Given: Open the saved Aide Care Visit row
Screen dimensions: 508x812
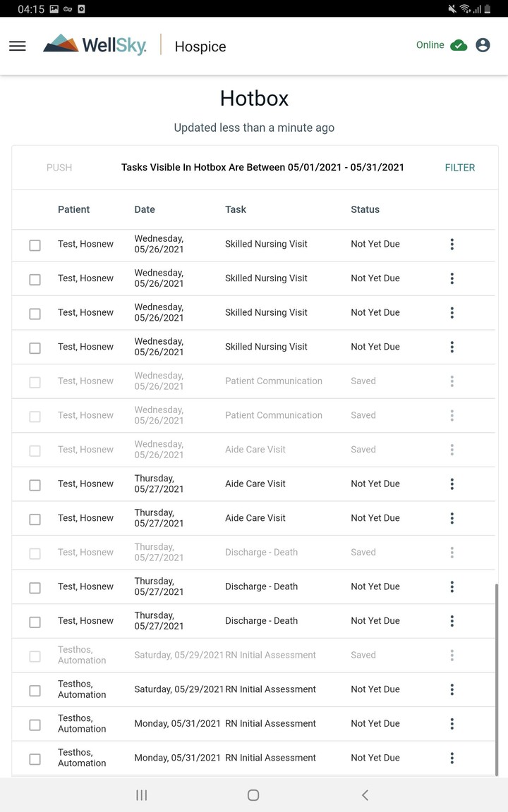Looking at the screenshot, I should pos(255,450).
